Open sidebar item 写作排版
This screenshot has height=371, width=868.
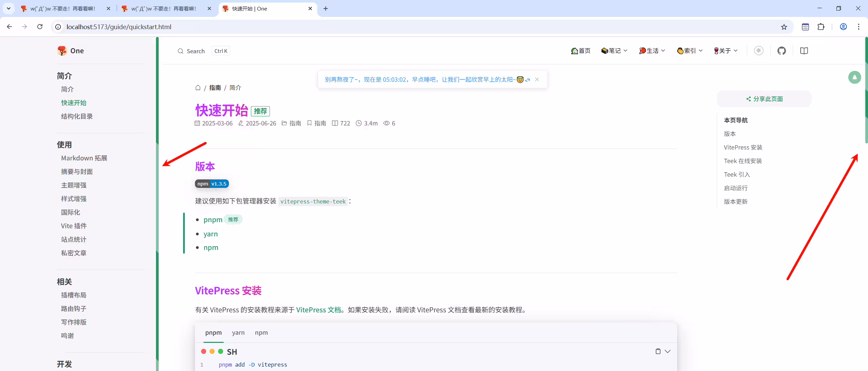[74, 322]
